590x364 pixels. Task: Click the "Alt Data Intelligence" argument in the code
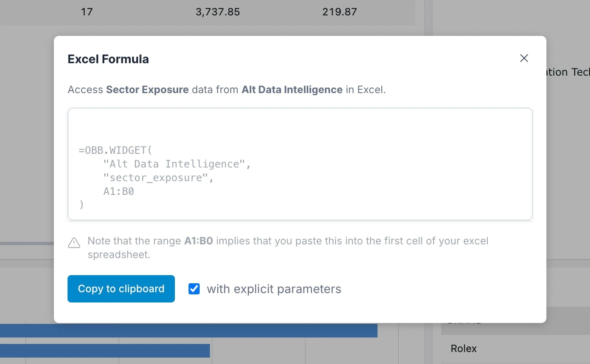click(176, 164)
